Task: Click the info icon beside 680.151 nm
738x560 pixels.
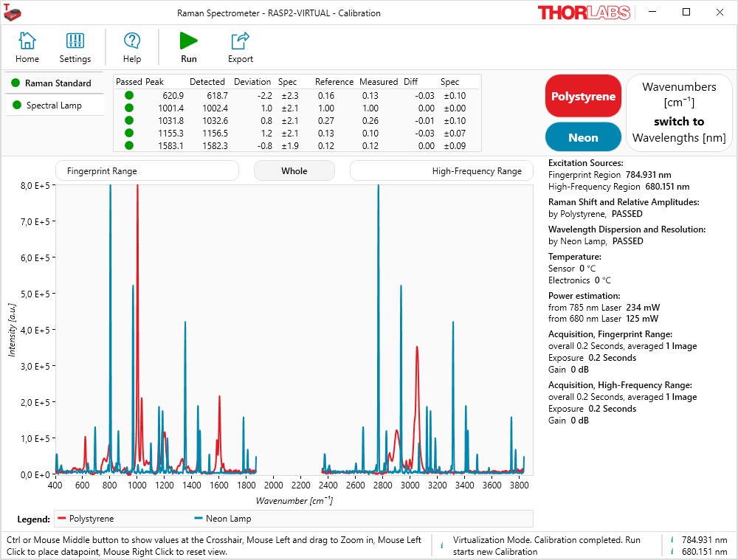Action: point(672,552)
